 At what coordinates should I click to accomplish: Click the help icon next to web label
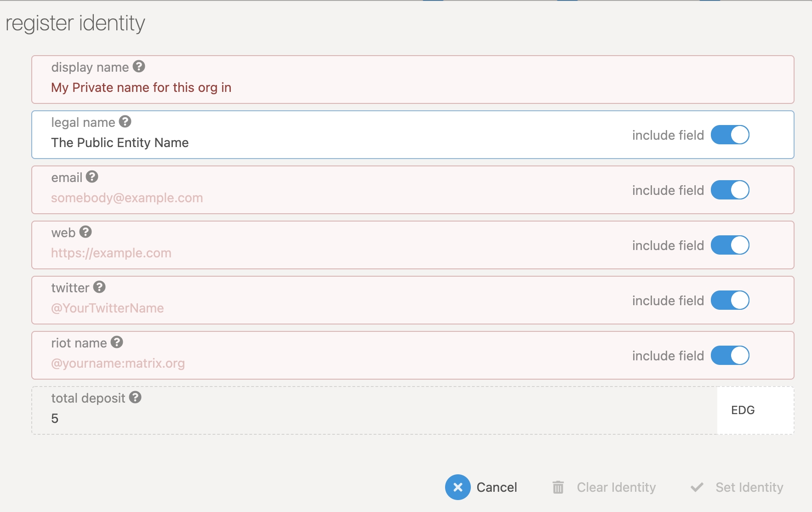click(x=86, y=232)
